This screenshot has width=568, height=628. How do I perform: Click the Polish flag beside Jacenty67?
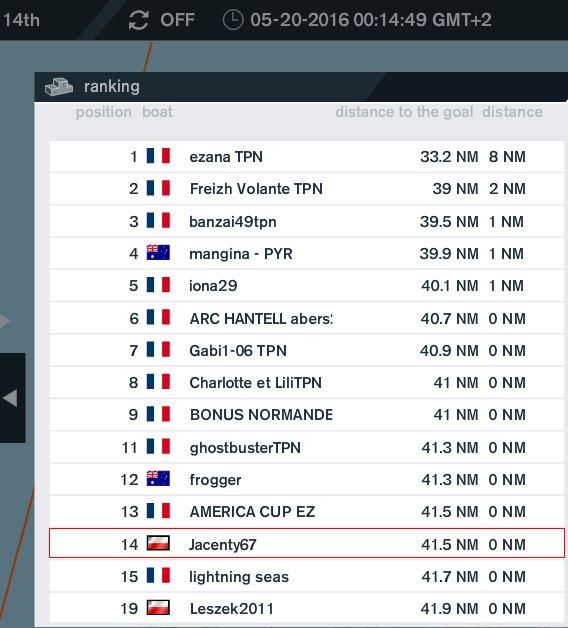pos(158,543)
